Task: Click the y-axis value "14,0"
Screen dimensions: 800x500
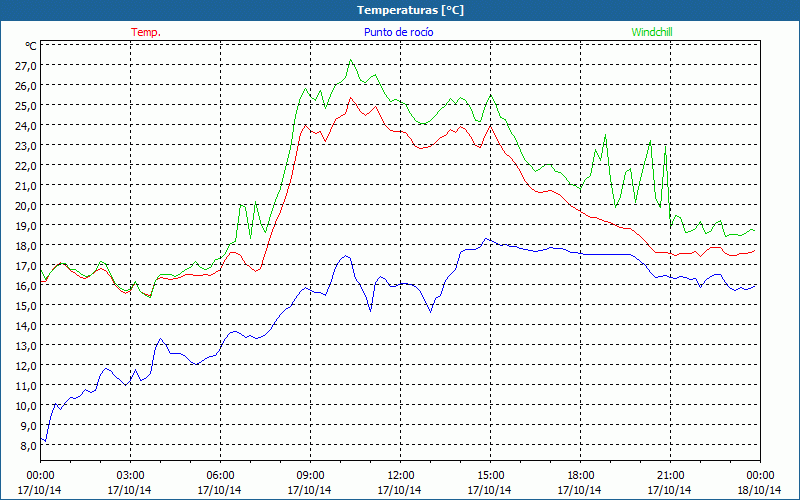Action: [x=27, y=326]
